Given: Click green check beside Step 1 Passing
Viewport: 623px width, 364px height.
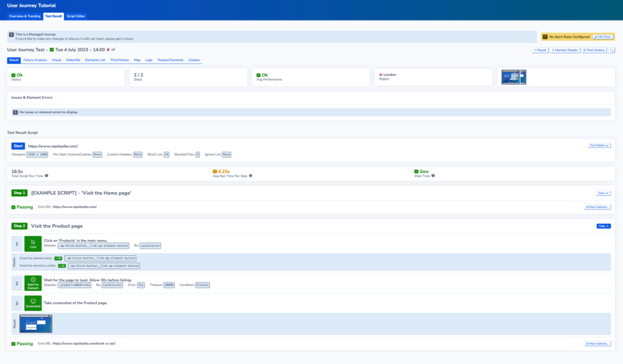Looking at the screenshot, I should [13, 207].
